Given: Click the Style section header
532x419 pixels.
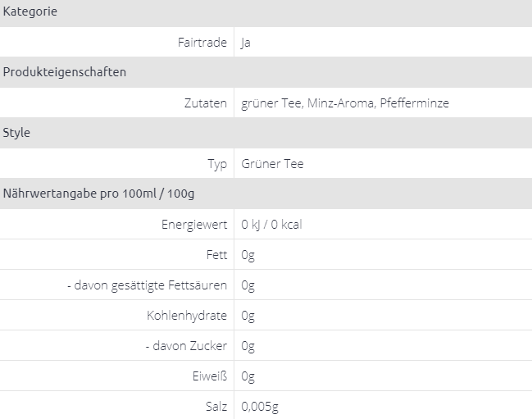Looking at the screenshot, I should point(16,133).
